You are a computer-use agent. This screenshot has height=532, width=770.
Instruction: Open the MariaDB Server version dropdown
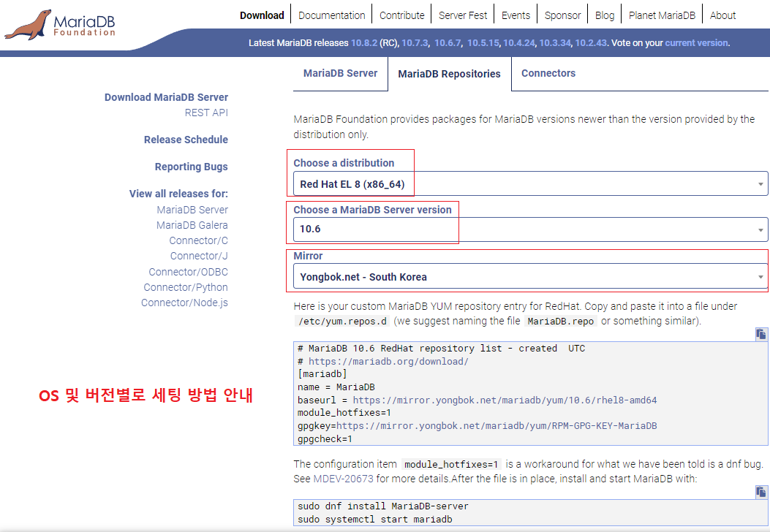530,229
